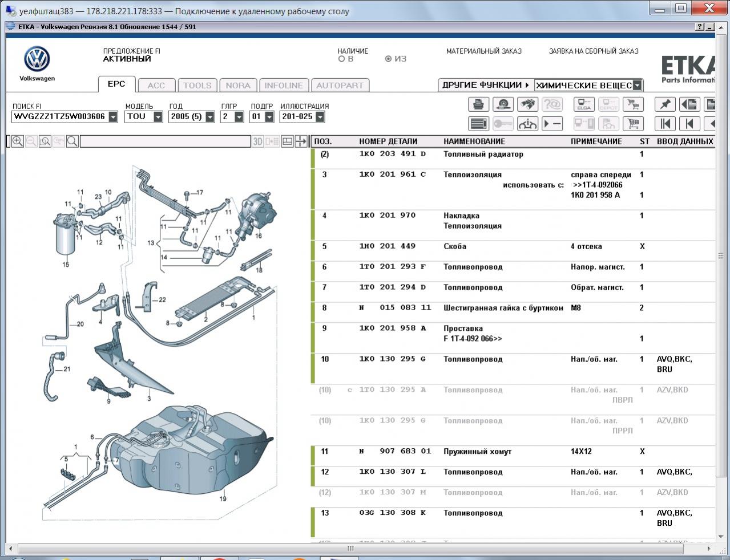Switch to the INFOLINE tab
This screenshot has height=560, width=730.
click(x=284, y=86)
